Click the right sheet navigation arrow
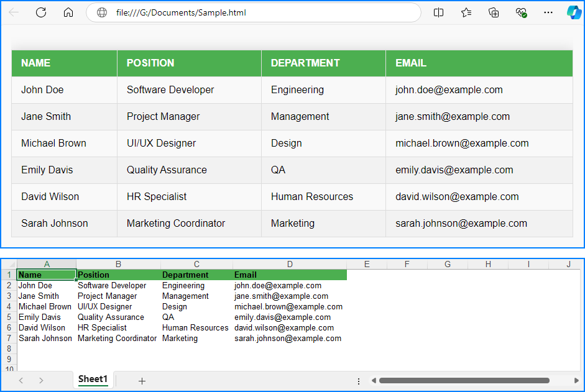585x392 pixels. (x=41, y=380)
